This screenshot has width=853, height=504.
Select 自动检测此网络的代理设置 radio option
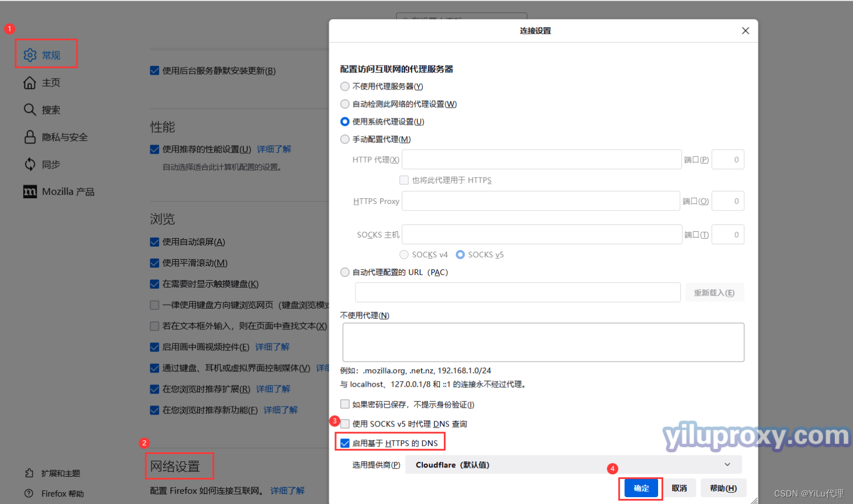[345, 104]
